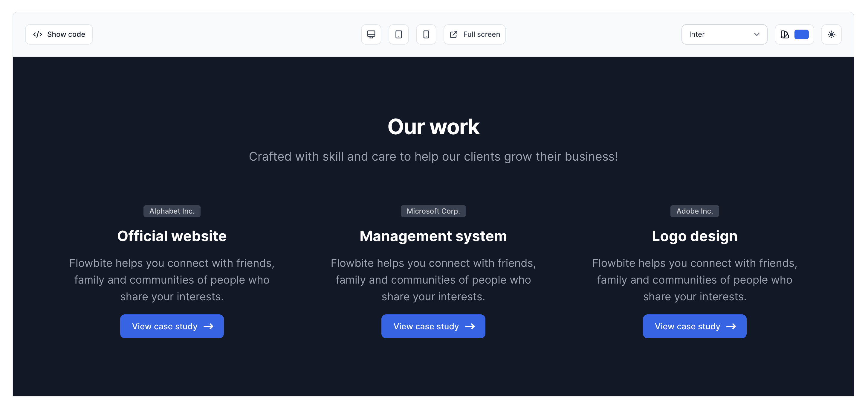The height and width of the screenshot is (411, 868).
Task: Click the Alphabet Inc. label badge
Action: (x=172, y=211)
